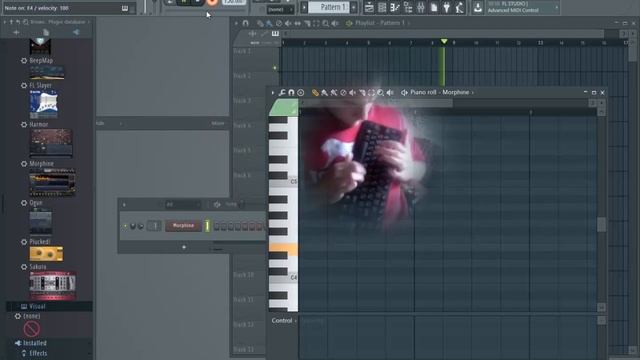Expand the Effects folder in browser
Screen dimensions: 640x360
coord(38,353)
